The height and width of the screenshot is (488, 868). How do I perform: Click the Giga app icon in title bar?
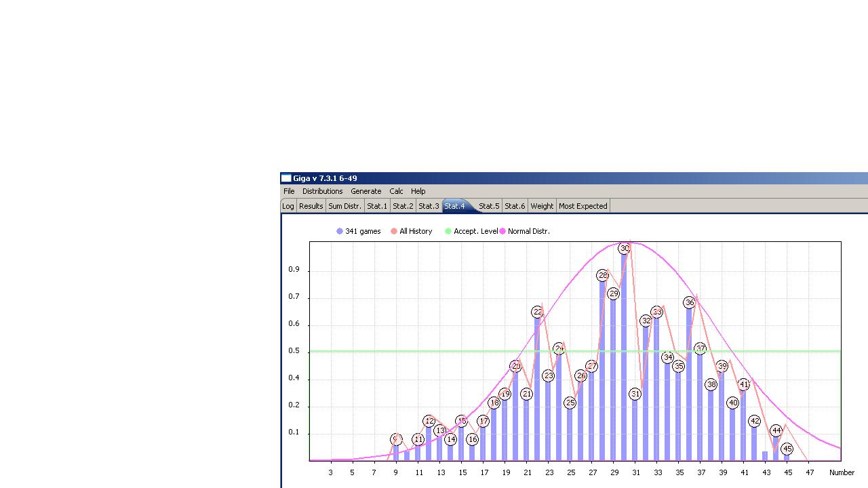tap(286, 178)
